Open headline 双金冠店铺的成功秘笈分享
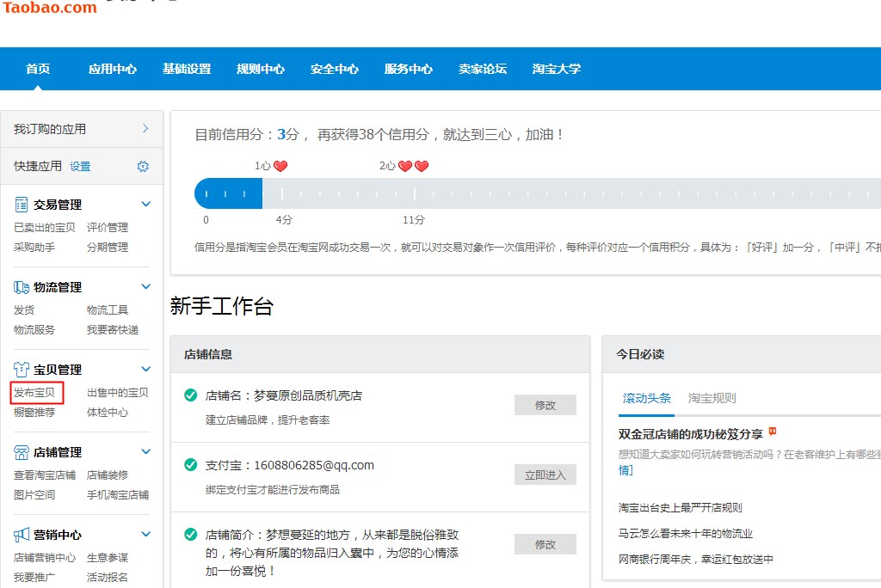The height and width of the screenshot is (588, 881). [691, 434]
